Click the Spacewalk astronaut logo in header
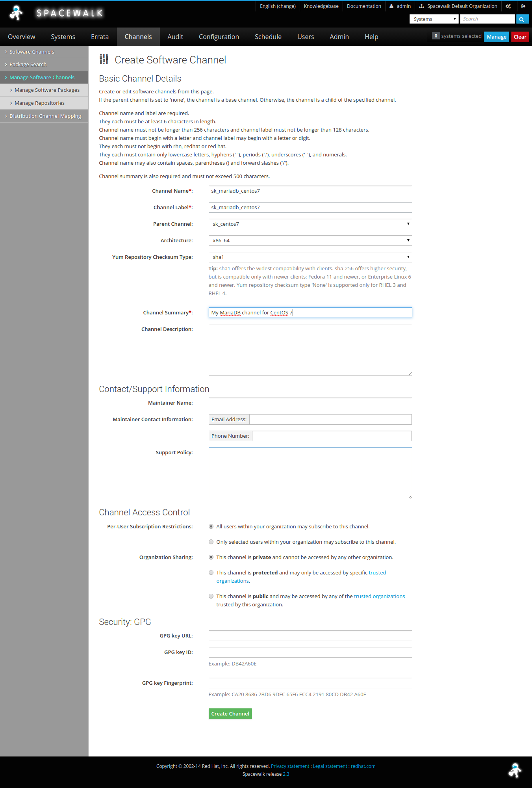Image resolution: width=532 pixels, height=788 pixels. click(x=16, y=13)
